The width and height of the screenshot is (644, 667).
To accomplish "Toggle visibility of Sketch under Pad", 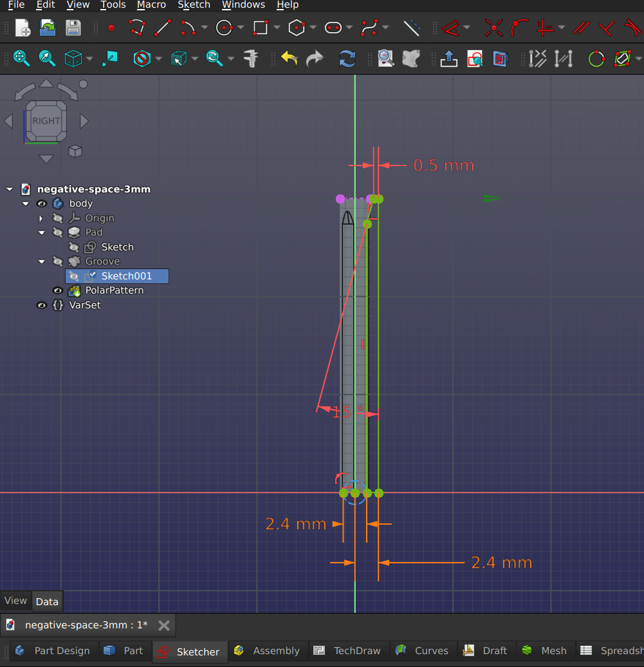I will [74, 247].
